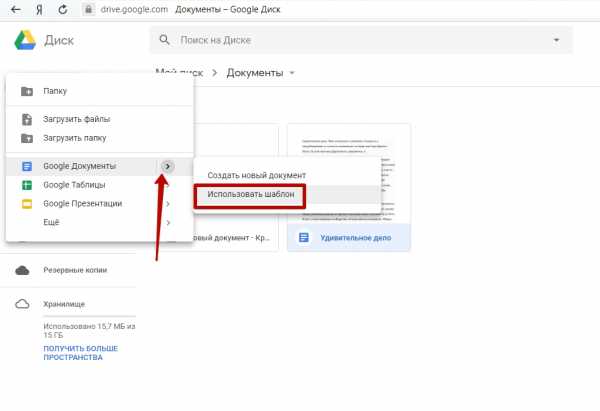
Task: Open the Yandex home icon
Action: pos(39,10)
